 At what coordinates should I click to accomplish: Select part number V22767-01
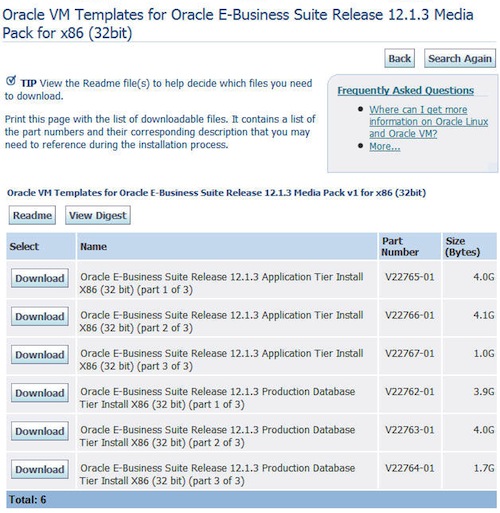pos(410,354)
